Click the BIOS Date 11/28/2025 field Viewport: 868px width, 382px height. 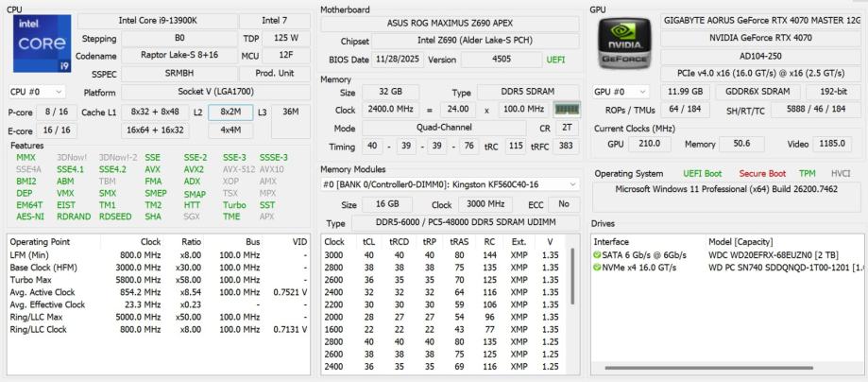[398, 60]
